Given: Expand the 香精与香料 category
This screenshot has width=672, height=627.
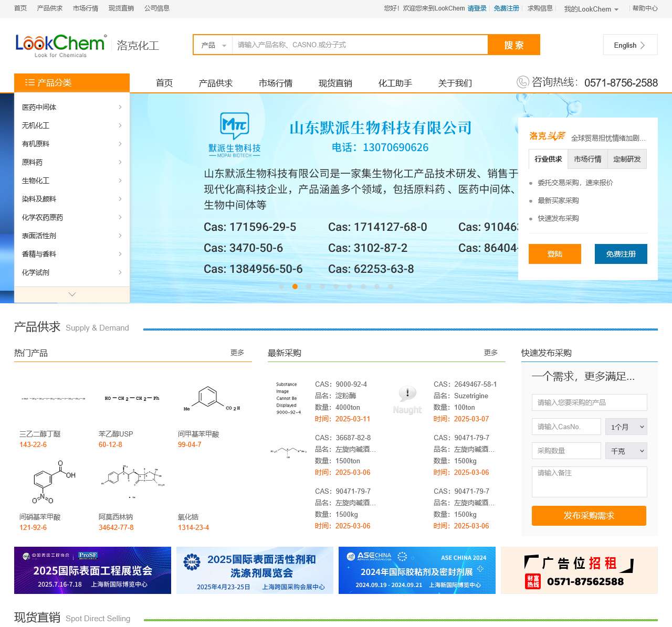Looking at the screenshot, I should [72, 254].
